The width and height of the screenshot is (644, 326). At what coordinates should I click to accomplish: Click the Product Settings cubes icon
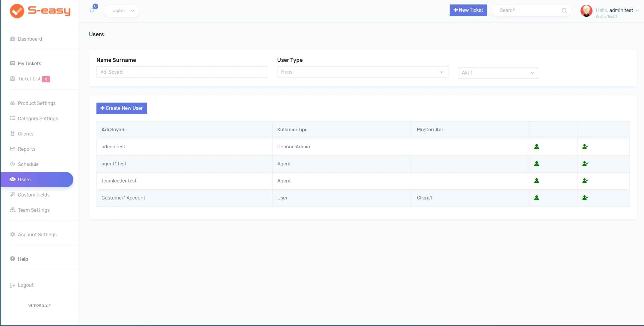coord(13,103)
